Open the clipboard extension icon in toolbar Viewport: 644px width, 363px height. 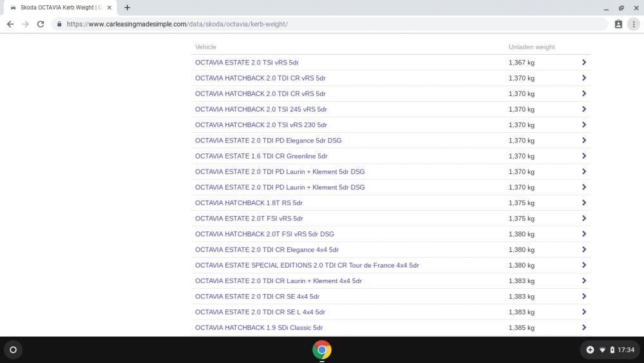coord(618,25)
